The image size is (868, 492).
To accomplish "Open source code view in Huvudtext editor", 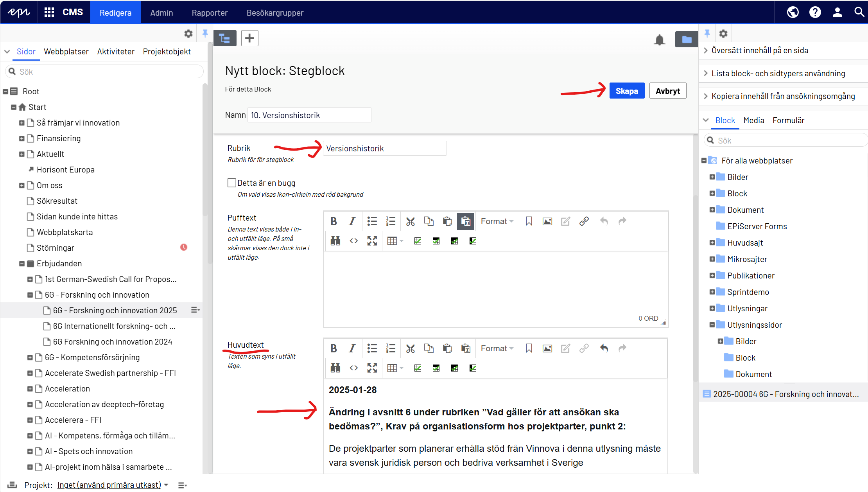I will click(353, 368).
